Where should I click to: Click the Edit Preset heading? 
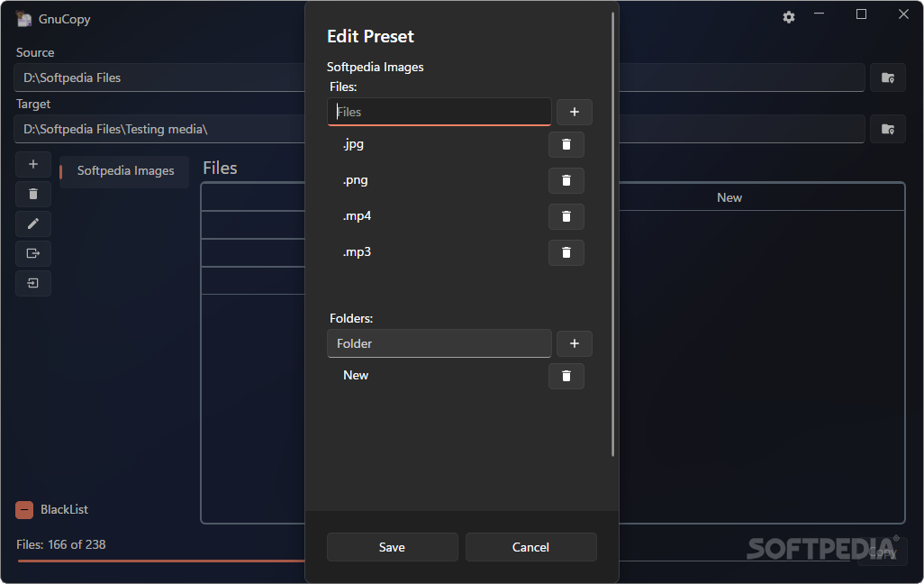370,37
